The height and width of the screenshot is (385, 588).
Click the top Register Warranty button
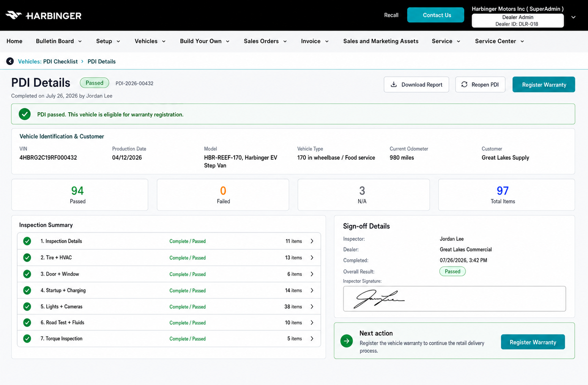[544, 85]
